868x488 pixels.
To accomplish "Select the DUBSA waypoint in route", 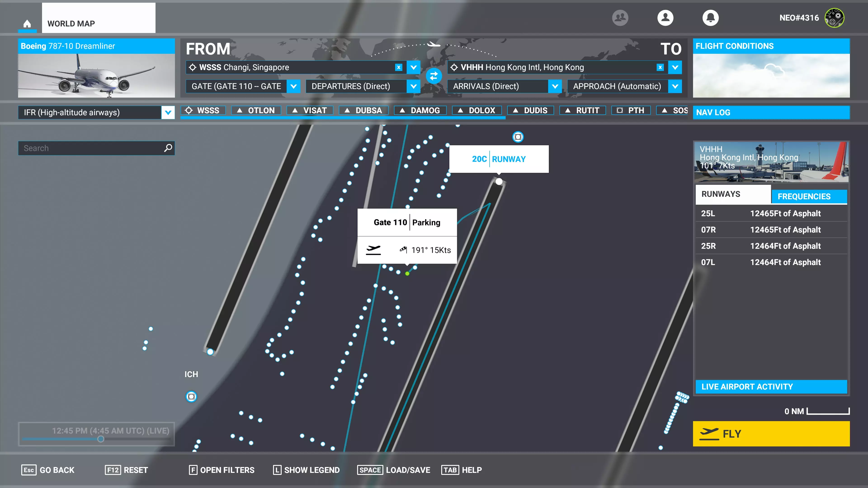I will tap(363, 110).
